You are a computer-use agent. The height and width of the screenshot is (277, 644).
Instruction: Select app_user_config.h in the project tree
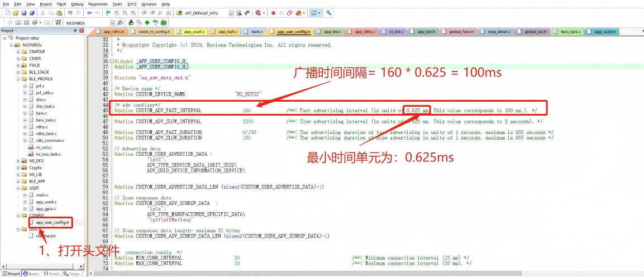pyautogui.click(x=53, y=222)
